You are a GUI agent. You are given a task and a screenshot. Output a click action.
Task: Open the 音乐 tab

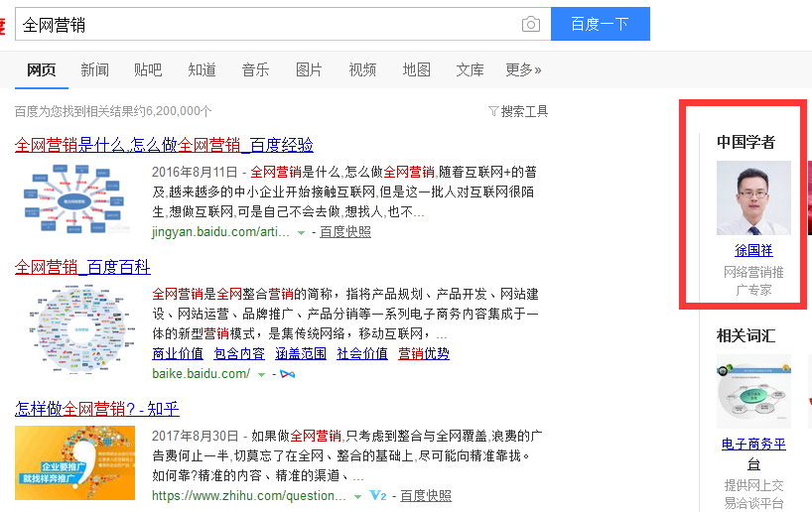click(256, 69)
